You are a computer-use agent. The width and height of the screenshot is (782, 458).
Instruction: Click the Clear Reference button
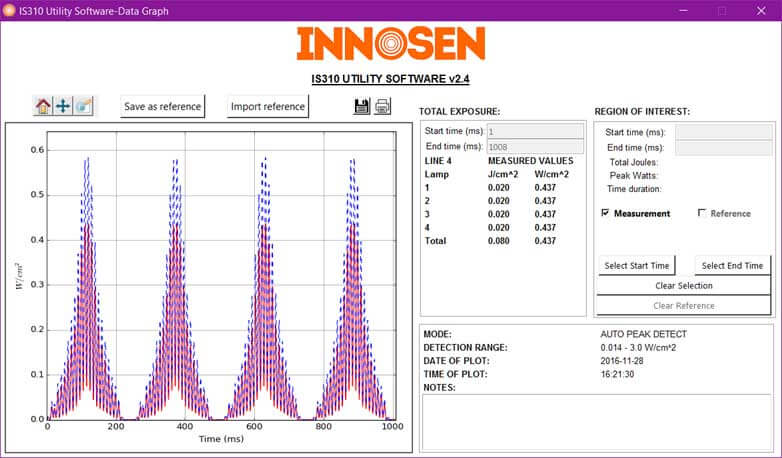[x=684, y=305]
